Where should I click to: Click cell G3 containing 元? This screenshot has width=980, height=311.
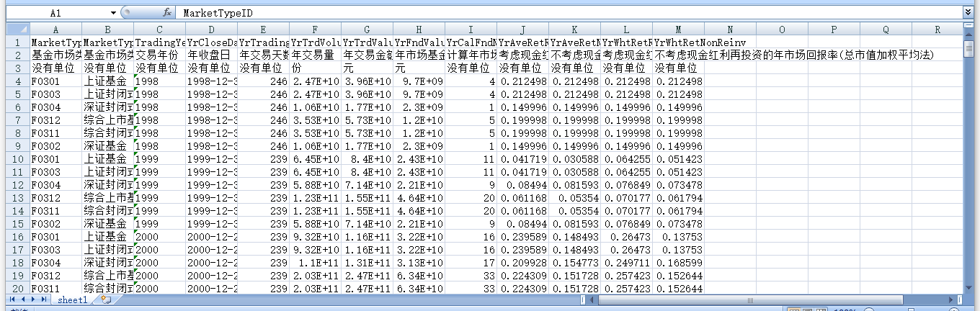(x=367, y=68)
